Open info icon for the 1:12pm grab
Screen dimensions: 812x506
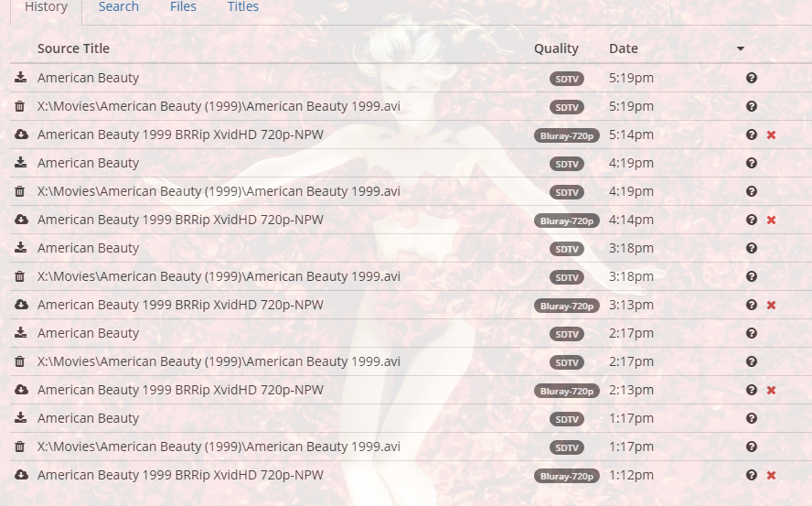(752, 475)
